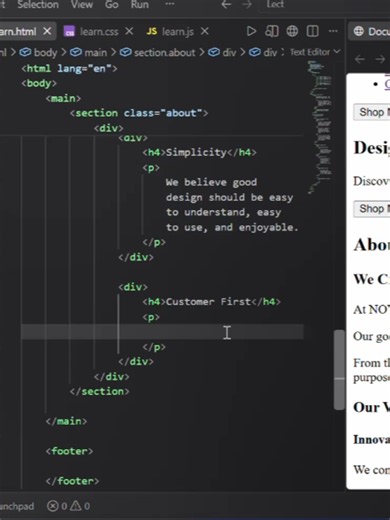Viewport: 390px width, 520px height.
Task: Navigate forward with the title bar arrow
Action: [247, 5]
